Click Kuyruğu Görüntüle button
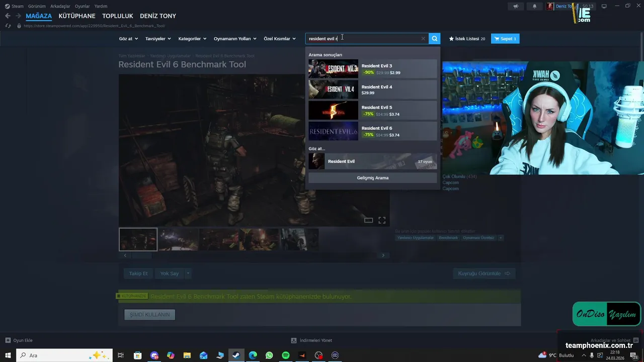This screenshot has height=362, width=644. tap(484, 274)
